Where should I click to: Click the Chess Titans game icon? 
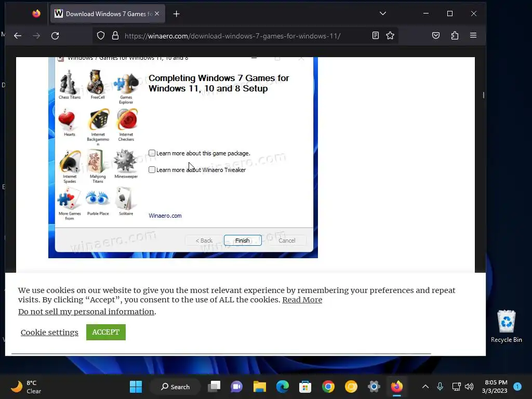[x=69, y=85]
